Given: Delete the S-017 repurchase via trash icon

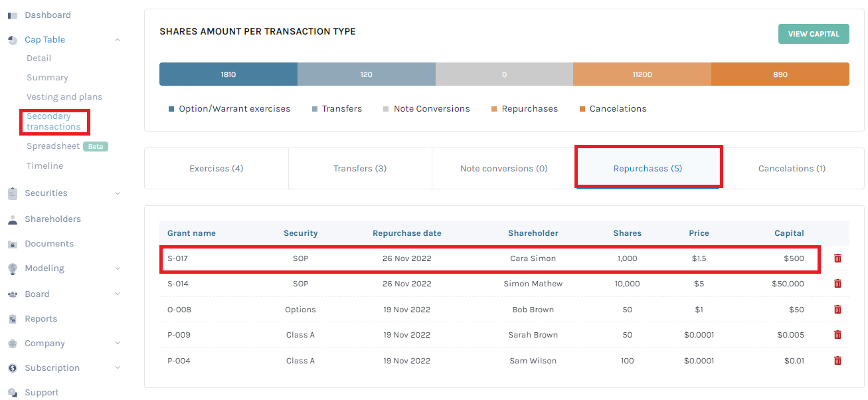Looking at the screenshot, I should click(x=837, y=258).
